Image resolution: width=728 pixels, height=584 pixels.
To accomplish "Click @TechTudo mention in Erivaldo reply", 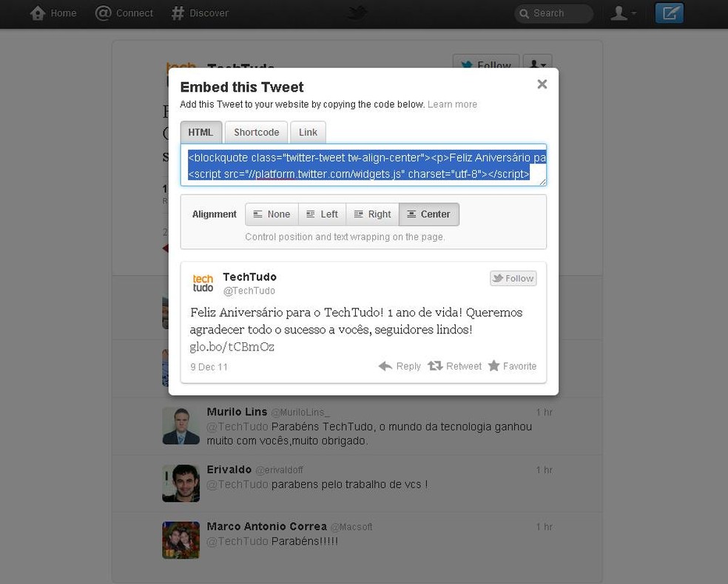I will 237,484.
